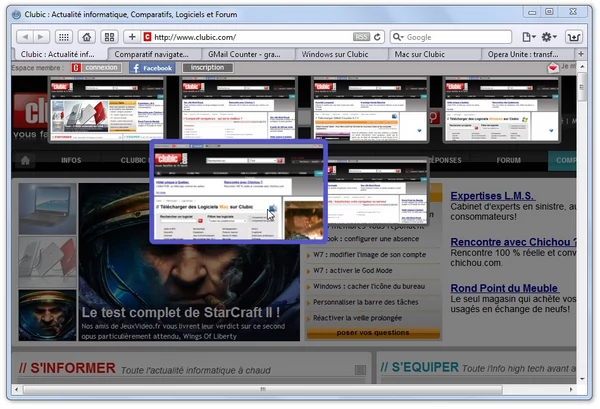The image size is (600, 409).
Task: Select highlighted Mac logiciels thumbnail
Action: click(x=238, y=192)
